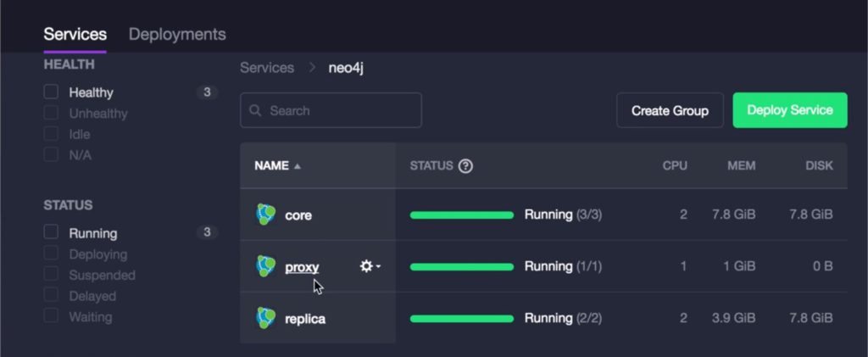This screenshot has width=868, height=357.
Task: Click the Deploy Service button
Action: 790,110
